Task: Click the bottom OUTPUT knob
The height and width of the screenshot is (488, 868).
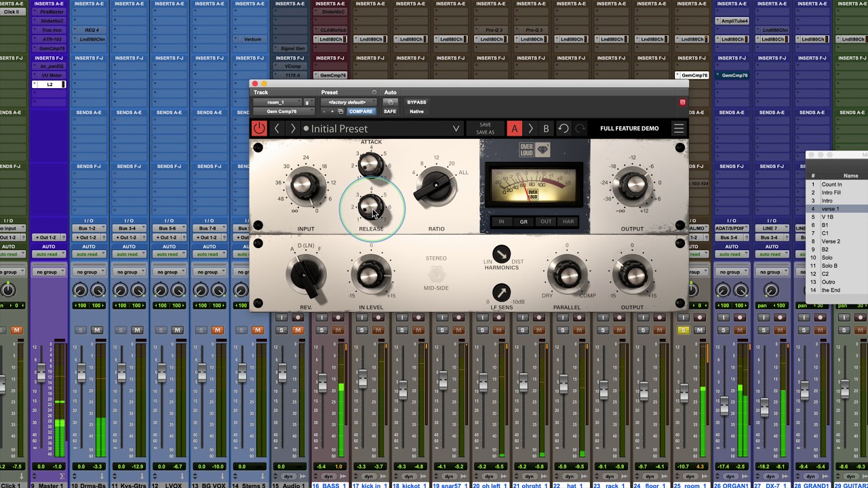Action: (x=632, y=274)
